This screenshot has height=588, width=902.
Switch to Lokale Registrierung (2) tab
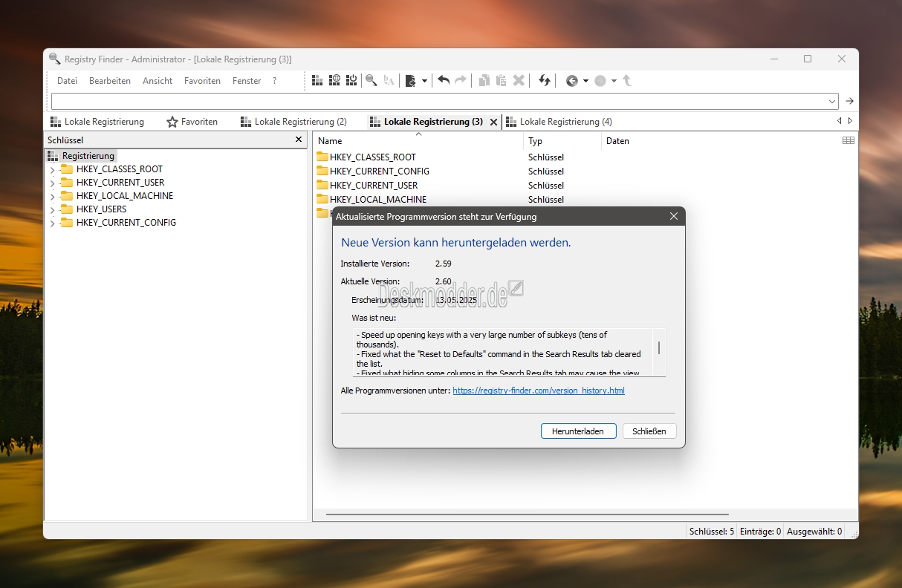(x=293, y=122)
